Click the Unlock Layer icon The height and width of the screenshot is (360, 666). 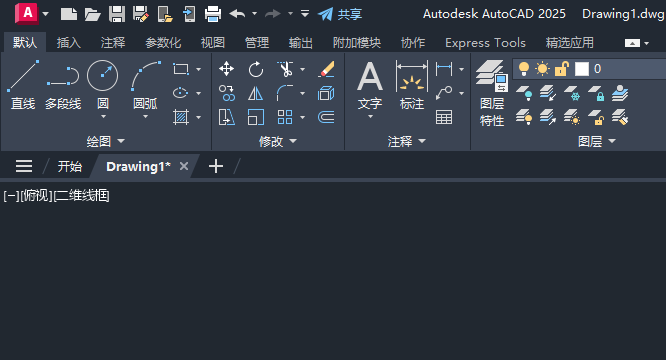596,117
